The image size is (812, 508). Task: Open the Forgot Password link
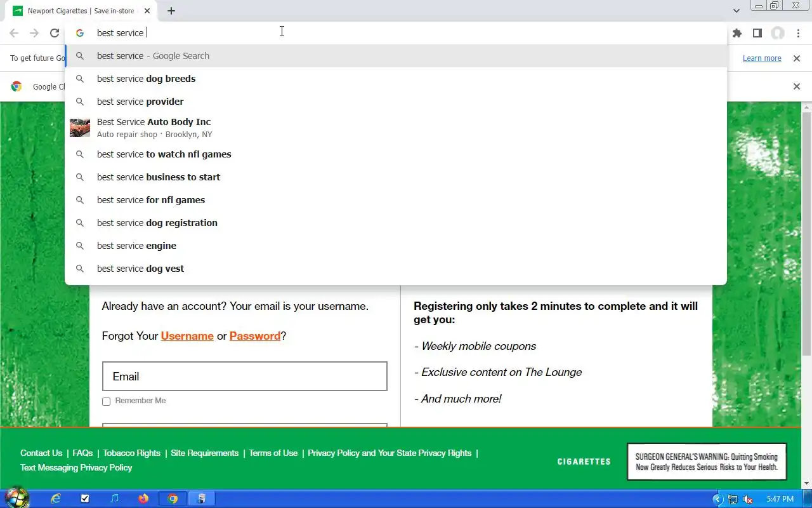click(x=255, y=336)
